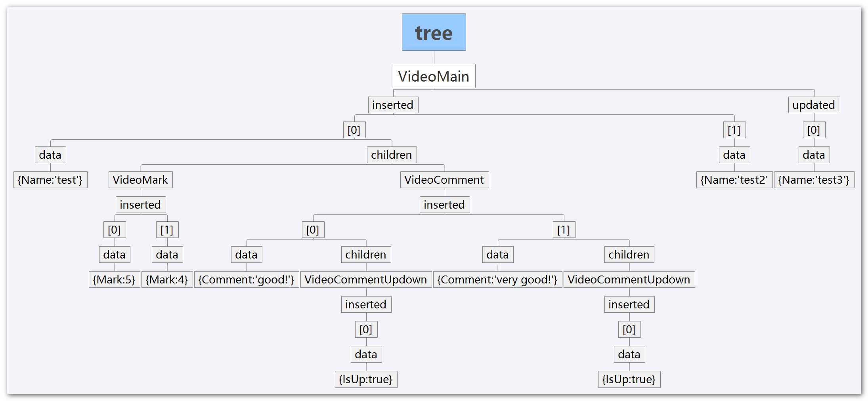Select the {Mark:4} leaf node
Screen dimensions: 868x401
[x=167, y=279]
